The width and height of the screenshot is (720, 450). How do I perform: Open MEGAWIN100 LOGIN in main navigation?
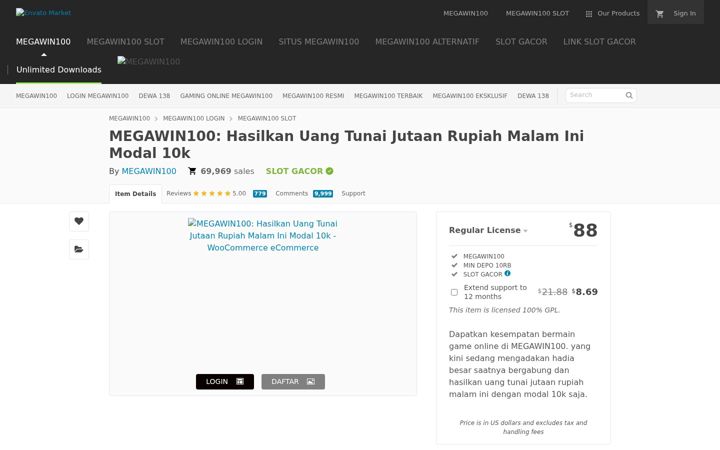221,42
